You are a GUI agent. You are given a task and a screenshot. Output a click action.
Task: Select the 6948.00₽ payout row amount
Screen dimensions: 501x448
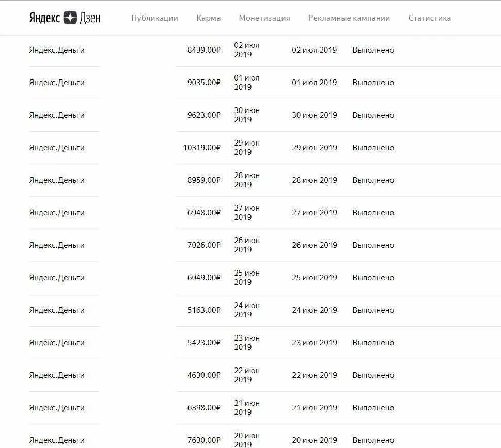[204, 213]
